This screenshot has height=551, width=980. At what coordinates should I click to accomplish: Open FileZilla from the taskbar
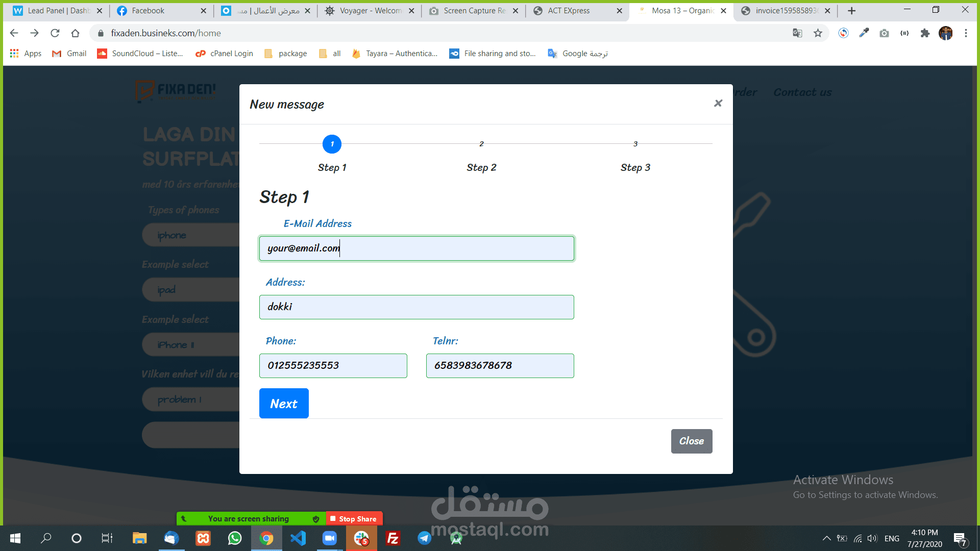393,538
